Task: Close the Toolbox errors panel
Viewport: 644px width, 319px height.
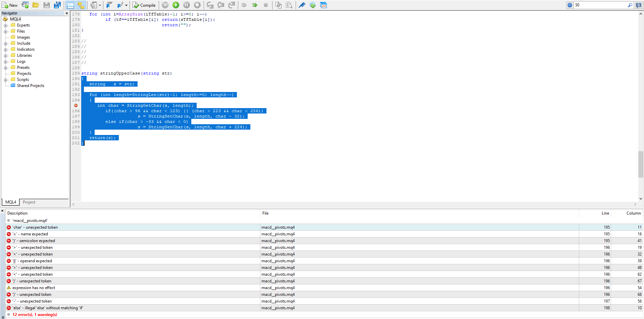Action: click(x=2, y=211)
